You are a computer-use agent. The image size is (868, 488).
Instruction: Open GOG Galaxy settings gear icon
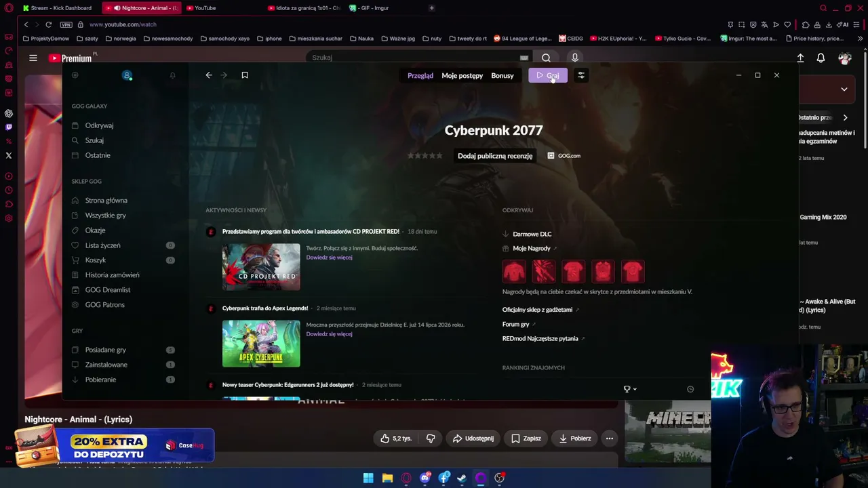click(x=75, y=75)
